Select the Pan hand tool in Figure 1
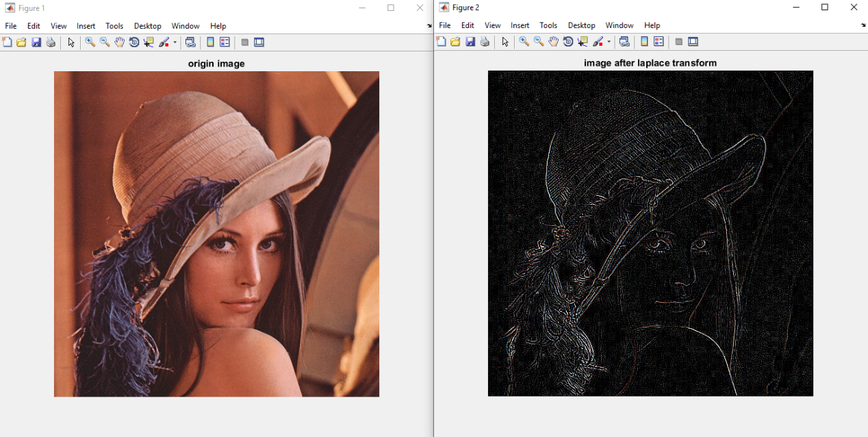Viewport: 868px width, 437px height. (120, 42)
